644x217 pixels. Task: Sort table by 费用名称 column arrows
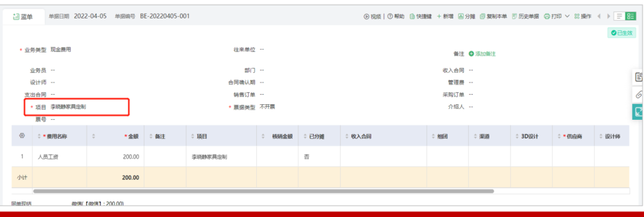(39, 136)
